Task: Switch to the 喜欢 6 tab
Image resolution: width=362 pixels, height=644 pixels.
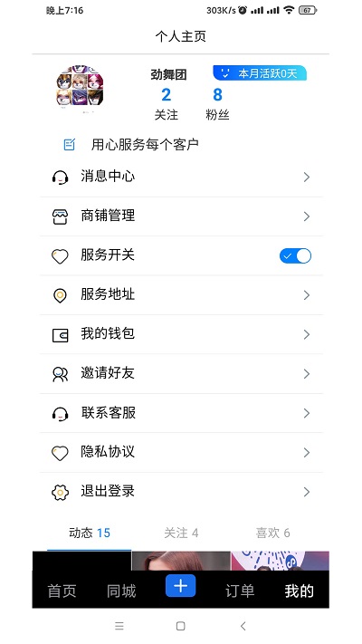Action: [x=272, y=533]
